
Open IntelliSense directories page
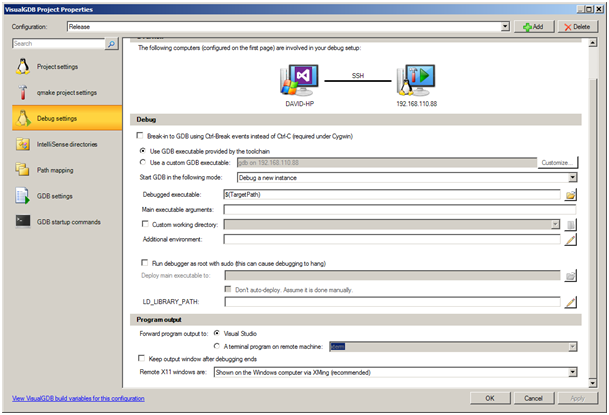tap(67, 144)
